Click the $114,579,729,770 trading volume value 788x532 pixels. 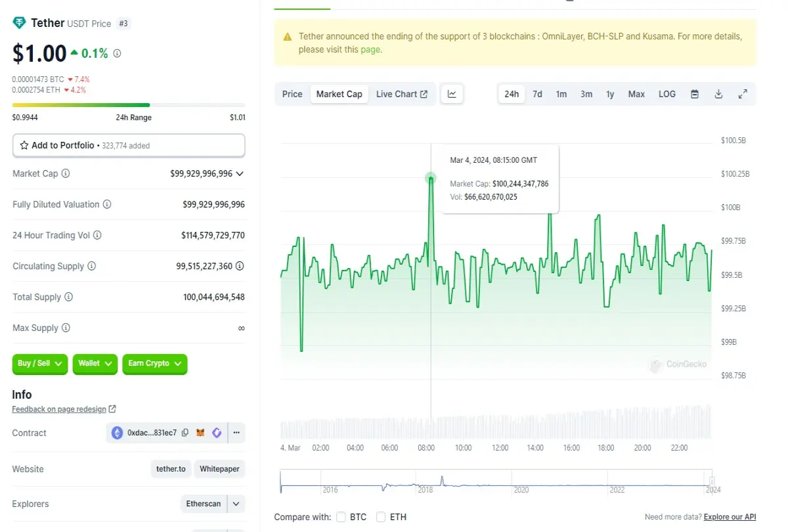[x=213, y=235]
